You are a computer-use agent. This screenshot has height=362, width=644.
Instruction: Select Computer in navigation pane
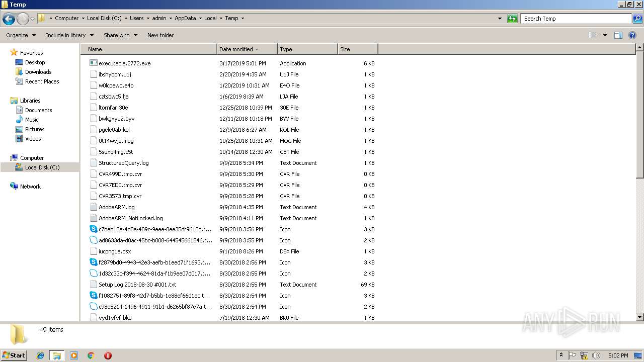[32, 158]
